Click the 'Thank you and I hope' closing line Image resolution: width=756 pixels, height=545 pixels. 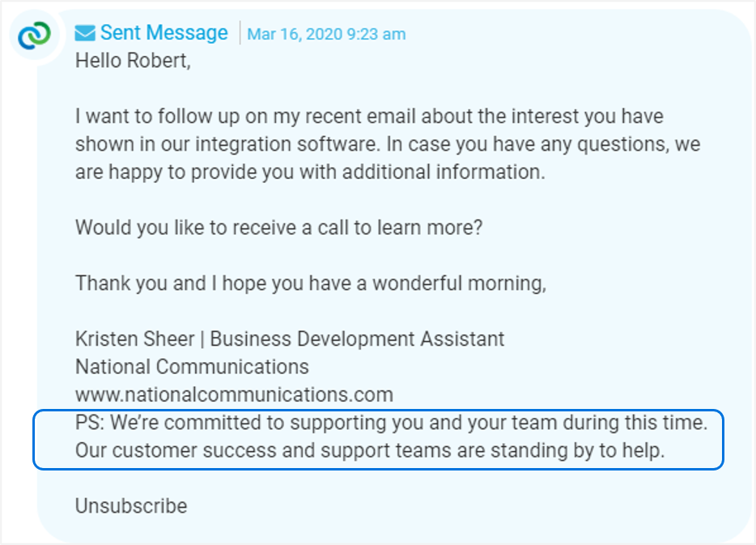[311, 283]
